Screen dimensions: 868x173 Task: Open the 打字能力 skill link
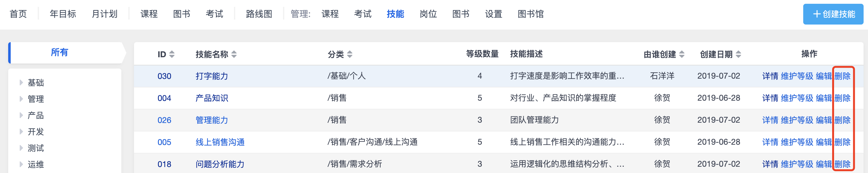pyautogui.click(x=212, y=76)
